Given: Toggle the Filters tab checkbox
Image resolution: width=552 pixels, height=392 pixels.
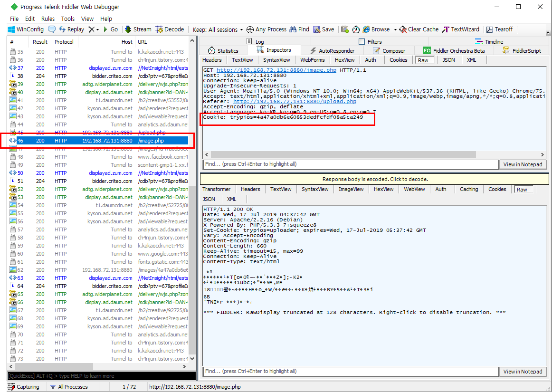Looking at the screenshot, I should [362, 41].
